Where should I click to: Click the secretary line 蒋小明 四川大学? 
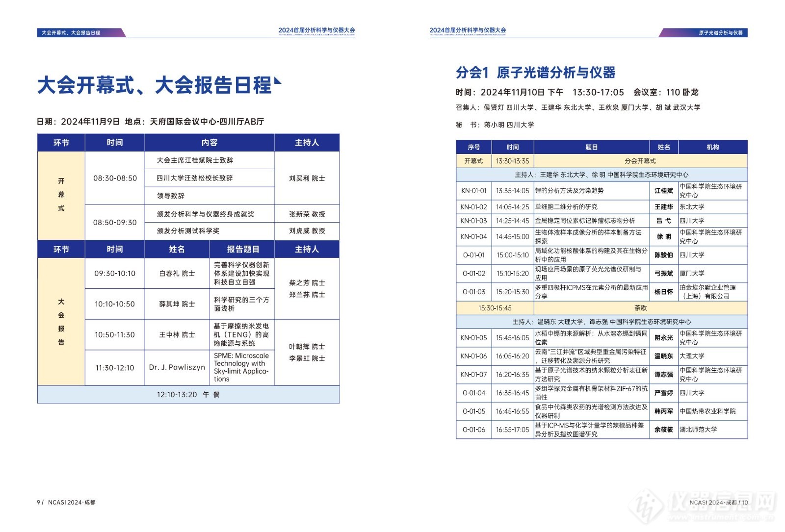pyautogui.click(x=509, y=125)
